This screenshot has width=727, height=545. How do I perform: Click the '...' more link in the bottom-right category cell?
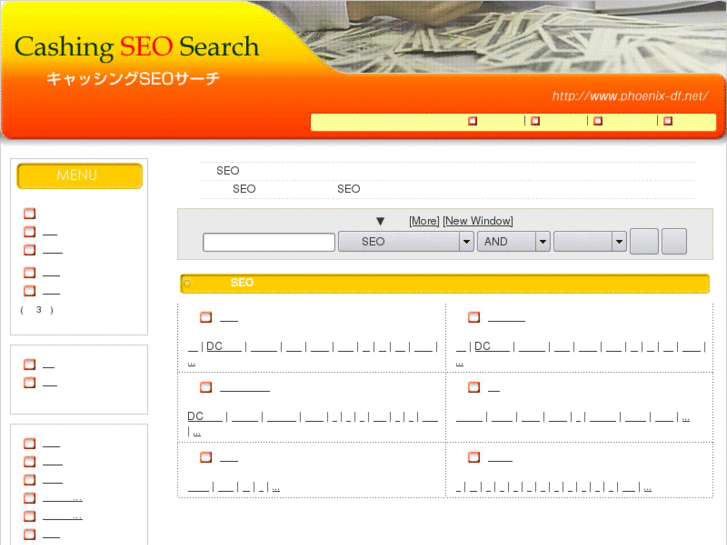[648, 489]
